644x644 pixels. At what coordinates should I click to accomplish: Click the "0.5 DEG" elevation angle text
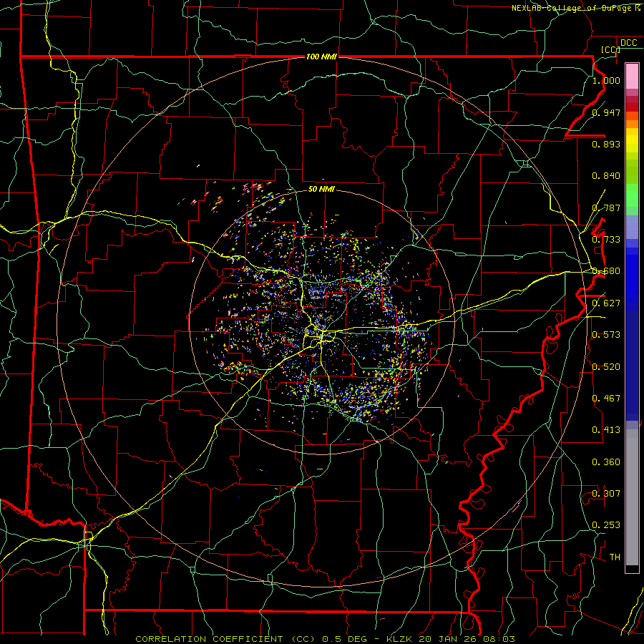coord(344,639)
